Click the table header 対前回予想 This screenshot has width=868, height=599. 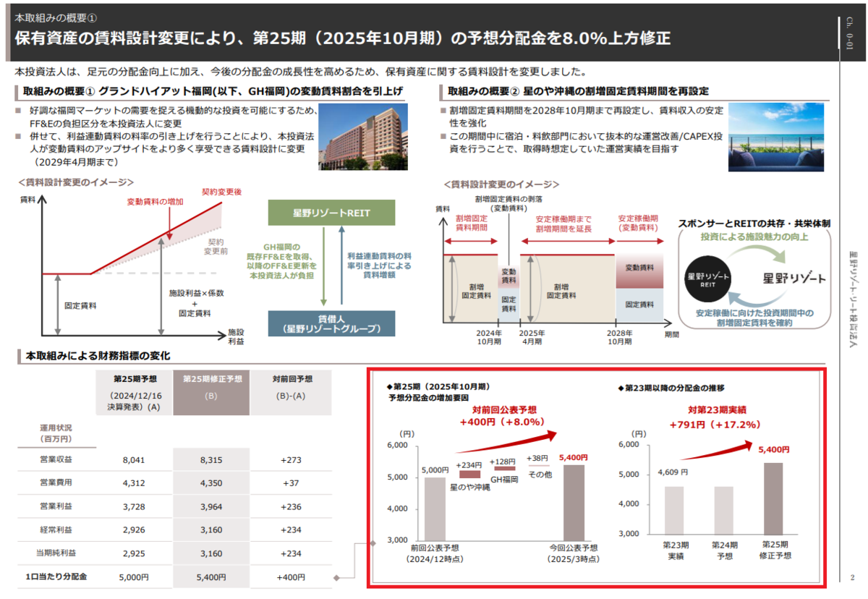(292, 378)
